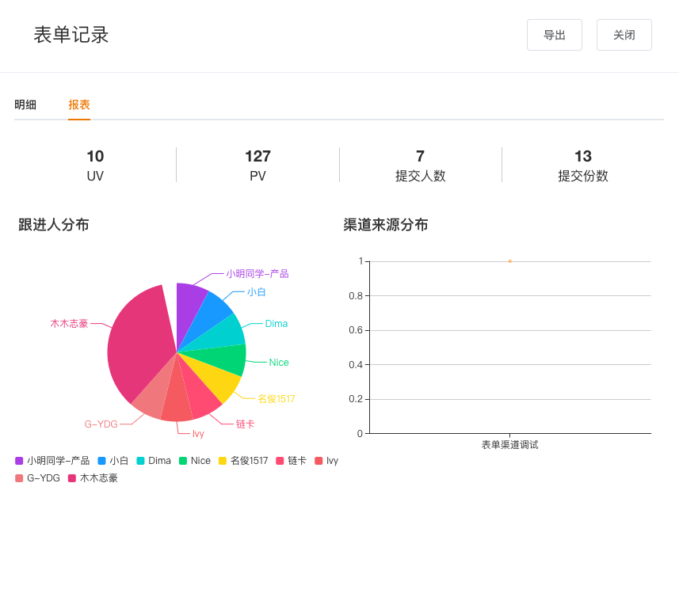Toggle 链卡 legend entry
The image size is (679, 616).
pyautogui.click(x=291, y=461)
